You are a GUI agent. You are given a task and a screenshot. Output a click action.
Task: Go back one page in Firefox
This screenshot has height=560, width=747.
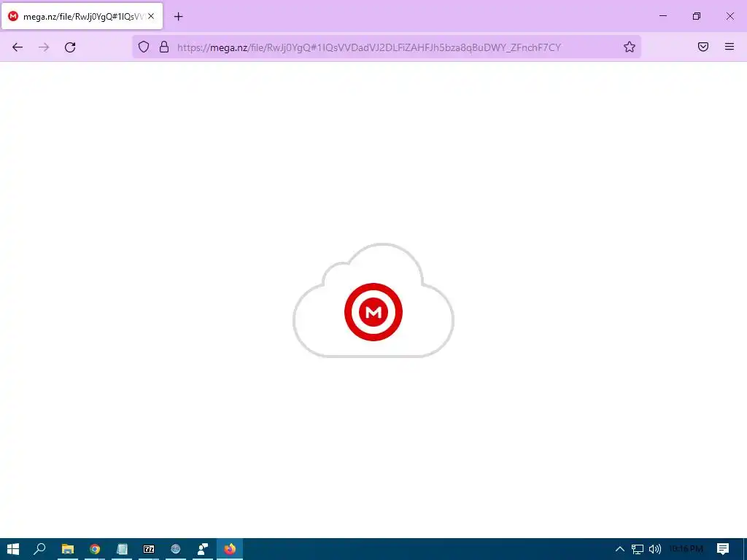(x=18, y=47)
